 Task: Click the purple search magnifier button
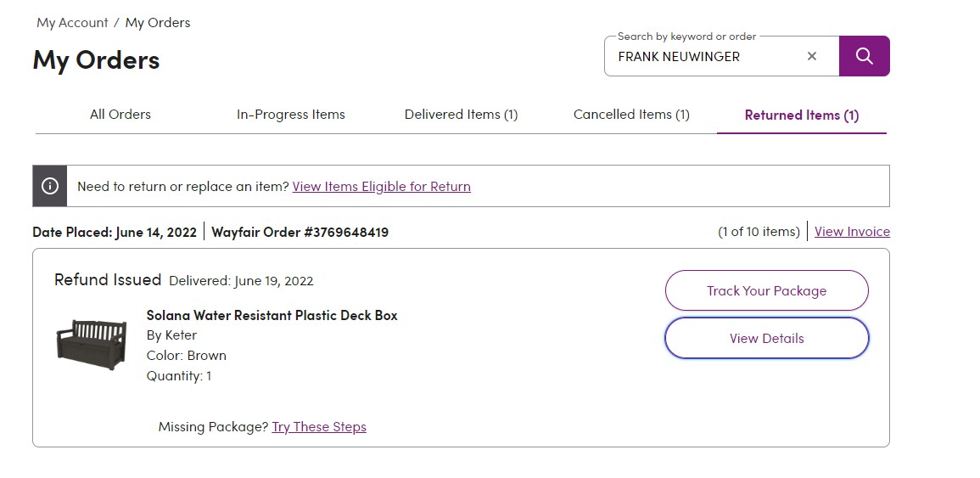point(864,56)
